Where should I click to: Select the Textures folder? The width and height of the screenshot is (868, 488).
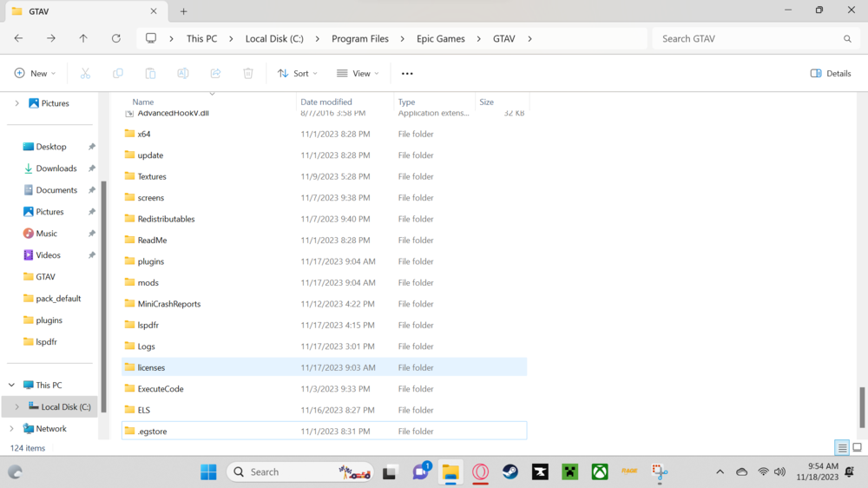click(325, 176)
